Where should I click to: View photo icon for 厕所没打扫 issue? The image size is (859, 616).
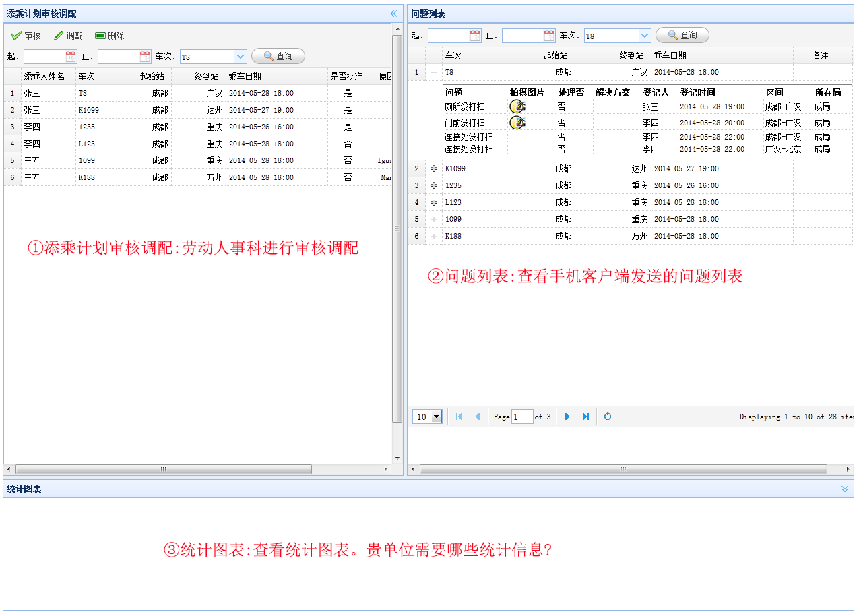(x=517, y=106)
